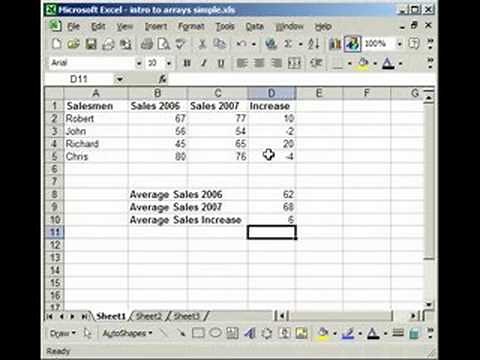Open the AutoShapes menu button
The height and width of the screenshot is (360, 480).
click(127, 333)
